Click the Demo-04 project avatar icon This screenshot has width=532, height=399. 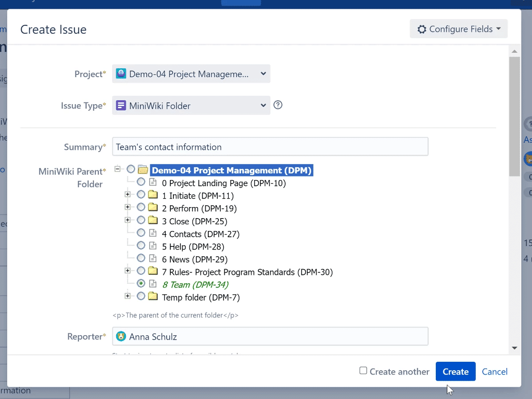tap(121, 74)
